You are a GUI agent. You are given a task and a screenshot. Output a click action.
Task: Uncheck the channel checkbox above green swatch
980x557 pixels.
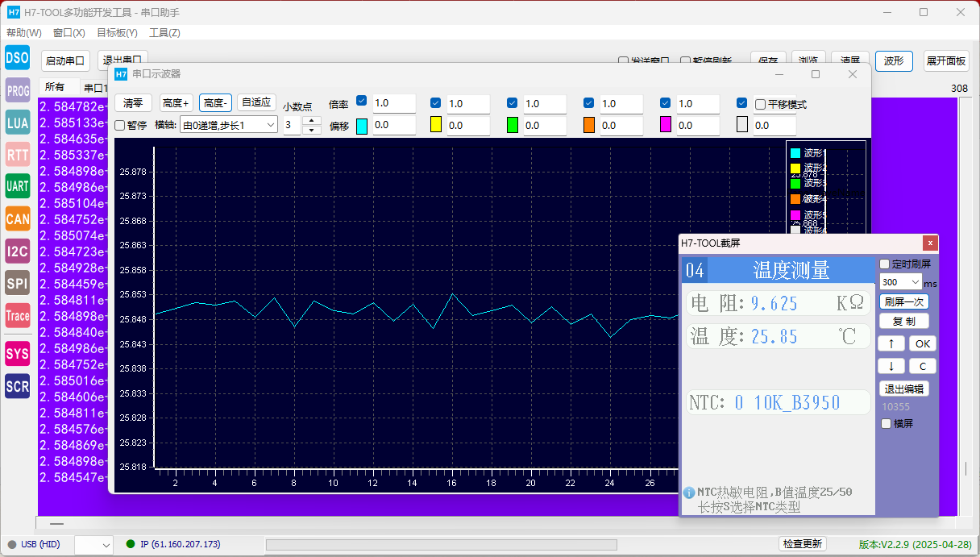click(512, 102)
